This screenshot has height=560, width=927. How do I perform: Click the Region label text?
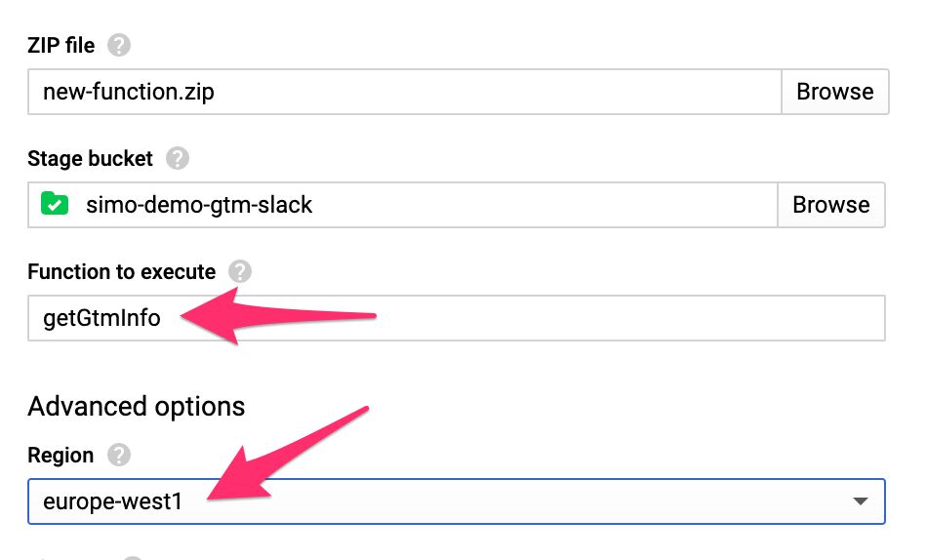(x=60, y=456)
